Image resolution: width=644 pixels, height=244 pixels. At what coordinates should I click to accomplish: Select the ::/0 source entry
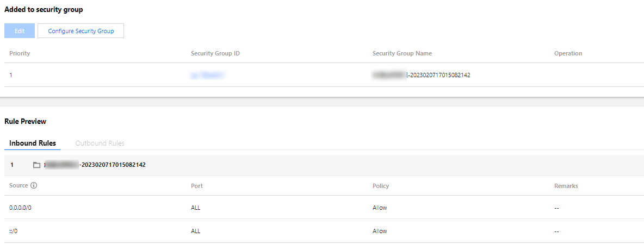[14, 231]
